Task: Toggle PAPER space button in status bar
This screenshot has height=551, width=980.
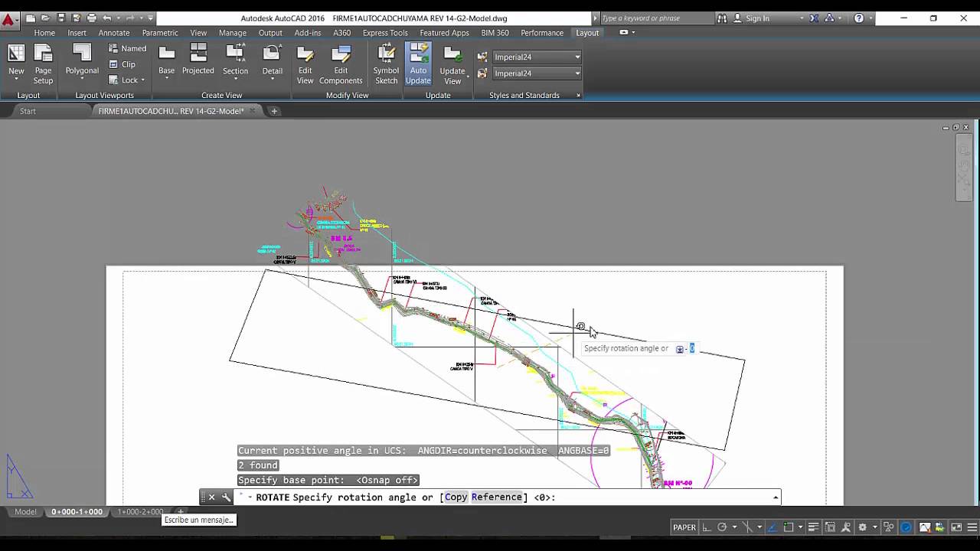Action: coord(684,527)
